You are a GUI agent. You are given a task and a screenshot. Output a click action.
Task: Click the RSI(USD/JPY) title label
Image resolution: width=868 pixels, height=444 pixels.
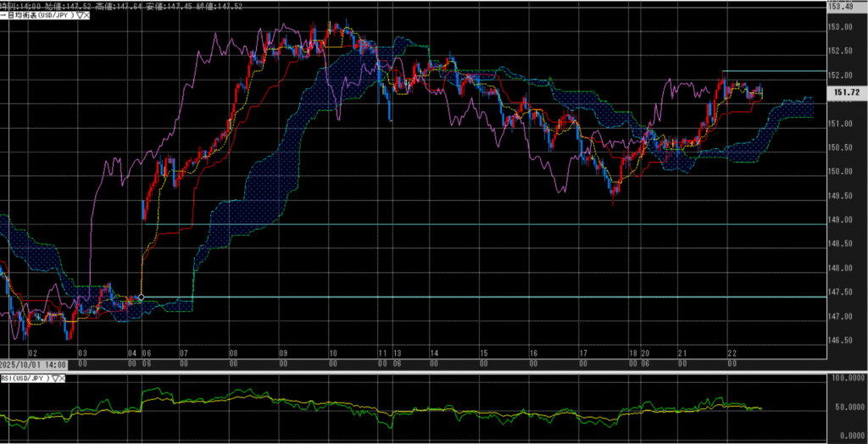coord(25,378)
